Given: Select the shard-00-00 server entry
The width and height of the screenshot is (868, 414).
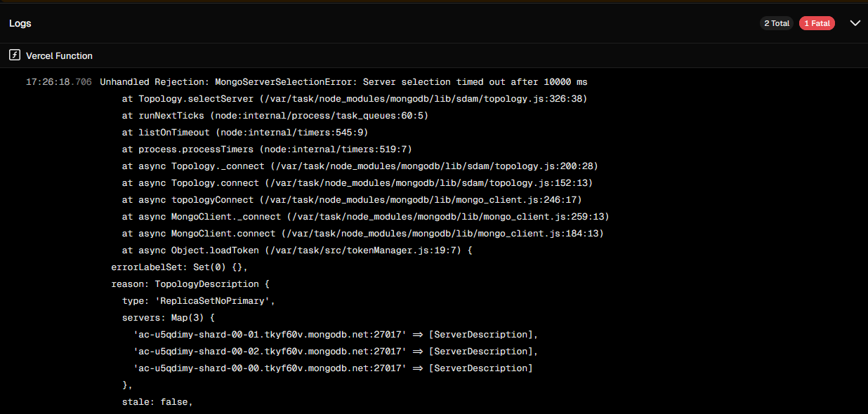Looking at the screenshot, I should pyautogui.click(x=333, y=368).
